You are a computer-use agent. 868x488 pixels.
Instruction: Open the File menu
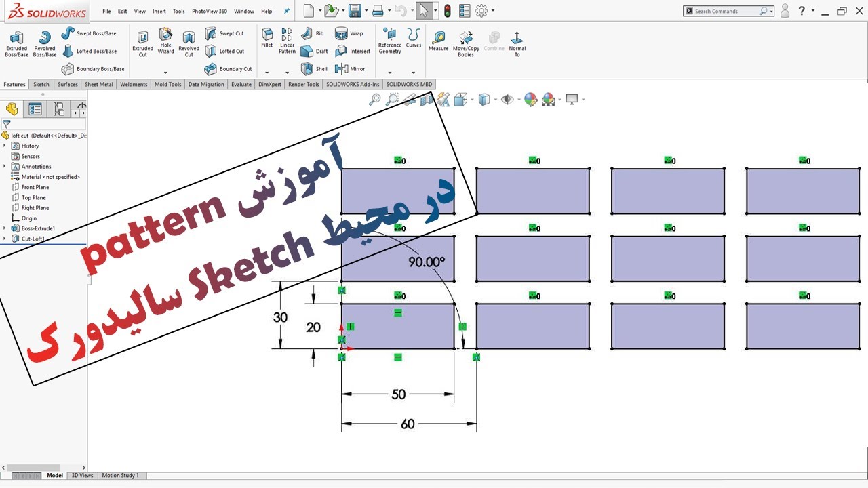point(106,12)
